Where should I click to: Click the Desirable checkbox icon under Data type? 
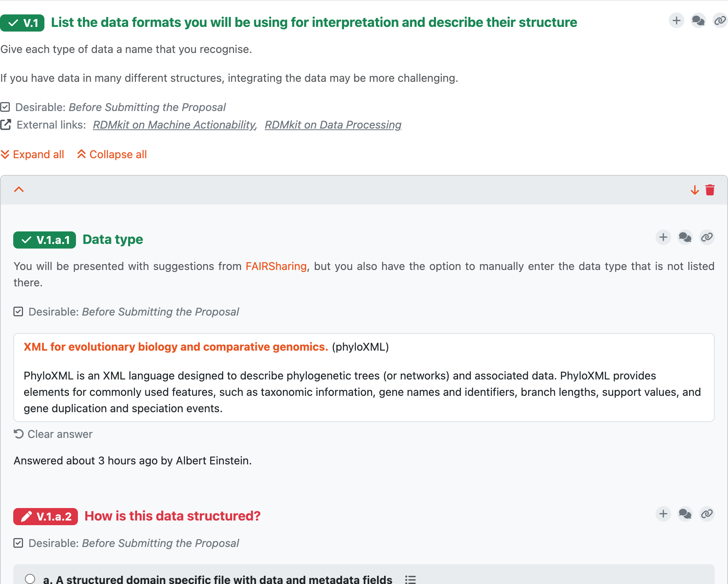[x=18, y=311]
